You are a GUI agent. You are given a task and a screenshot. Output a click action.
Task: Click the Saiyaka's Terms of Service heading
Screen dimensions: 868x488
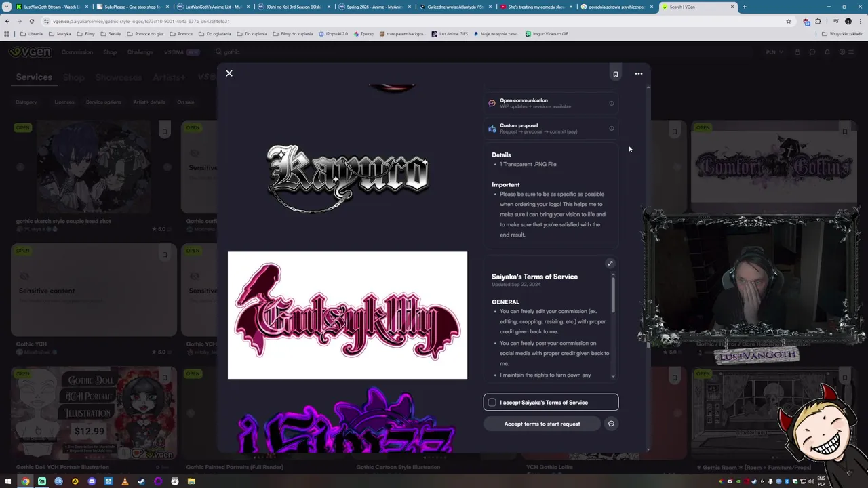tap(534, 277)
